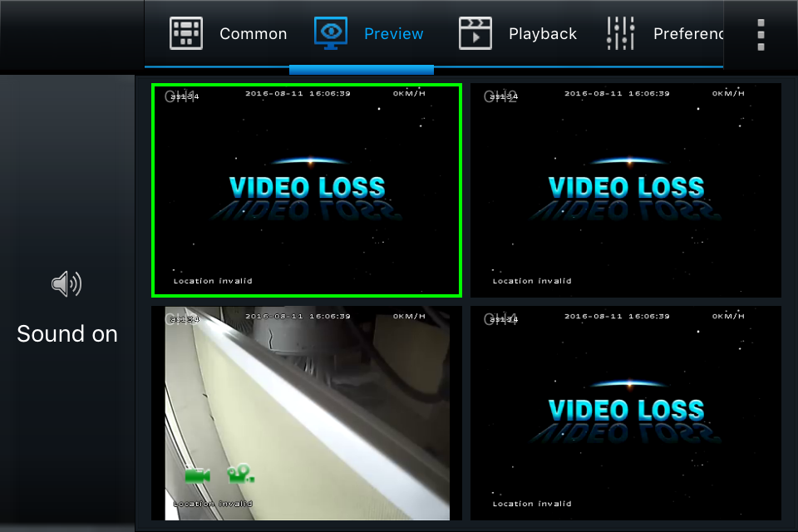This screenshot has height=532, width=798.
Task: Click the green recording reel icon on CH3
Action: (240, 474)
